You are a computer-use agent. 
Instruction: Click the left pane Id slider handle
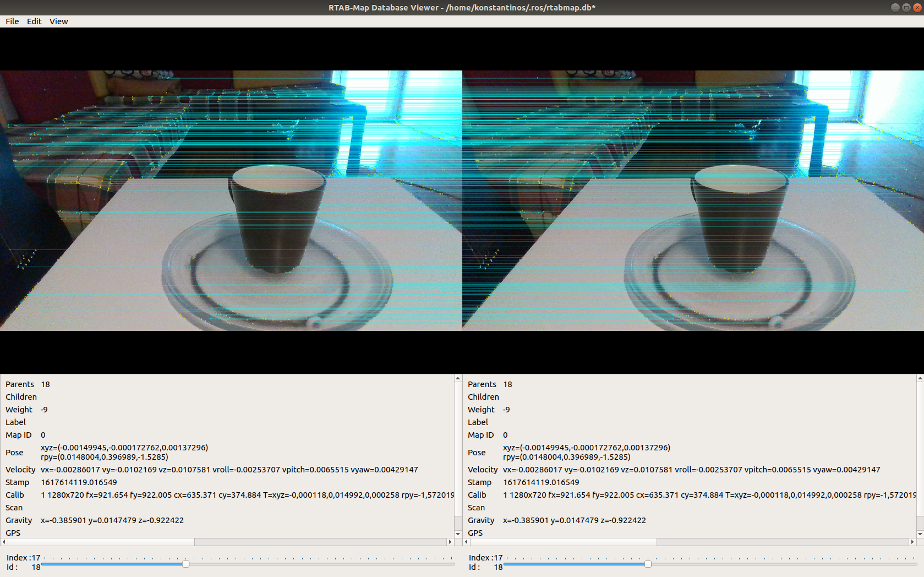tap(187, 564)
